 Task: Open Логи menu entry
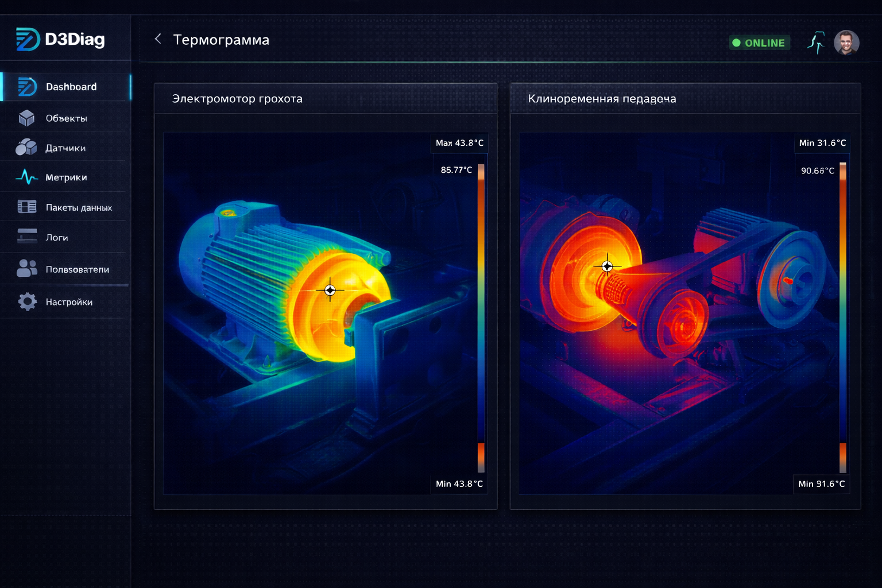(x=66, y=237)
